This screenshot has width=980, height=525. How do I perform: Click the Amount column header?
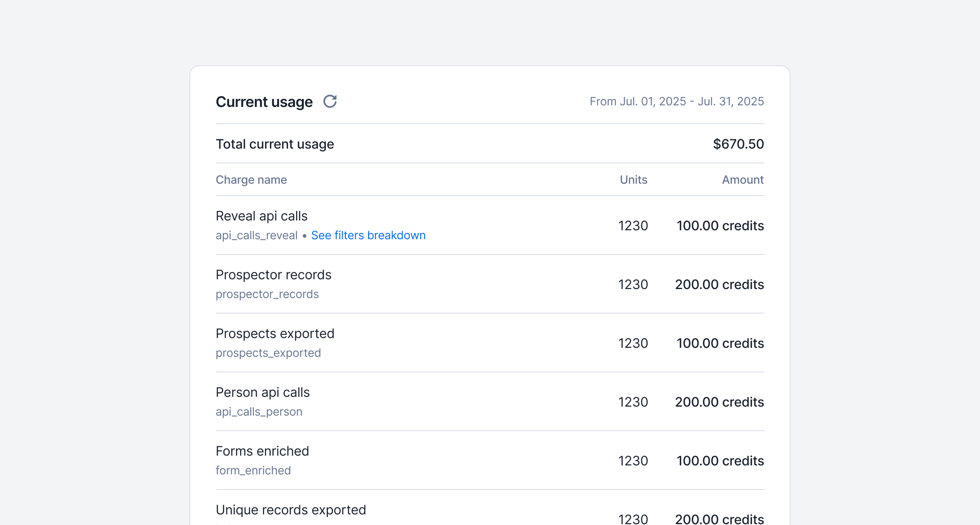pyautogui.click(x=742, y=180)
